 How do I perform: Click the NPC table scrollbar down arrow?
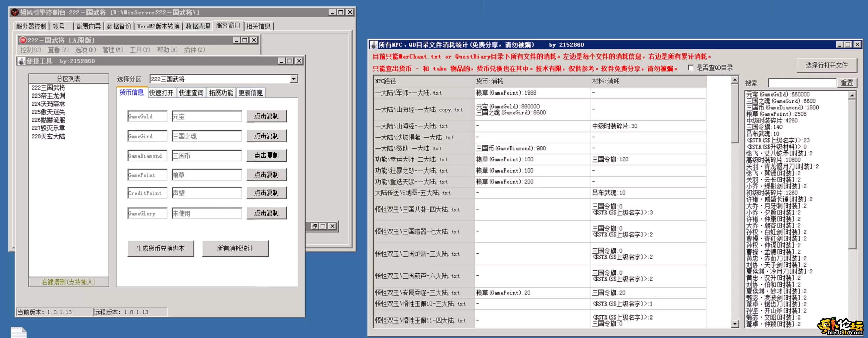click(735, 324)
